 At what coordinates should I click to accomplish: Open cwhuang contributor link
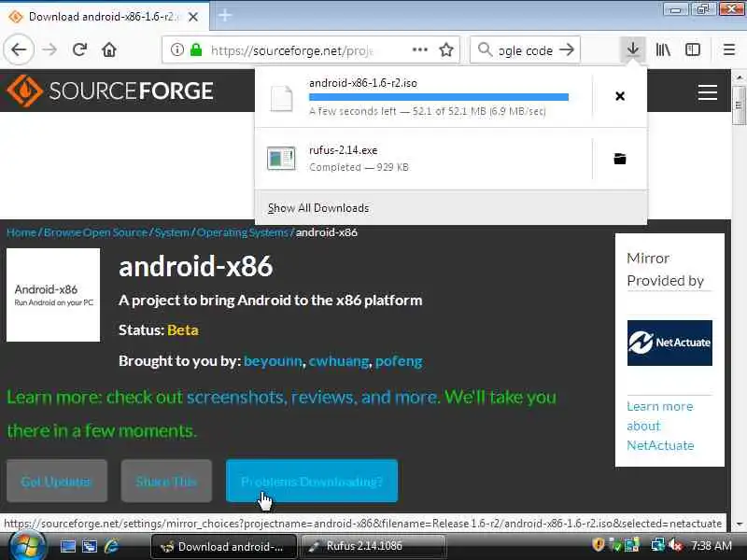[x=339, y=361]
